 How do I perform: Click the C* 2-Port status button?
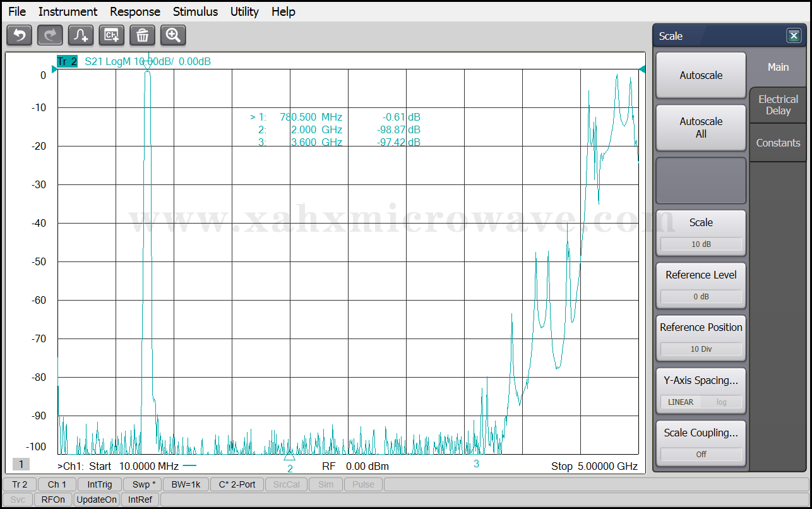tap(237, 484)
